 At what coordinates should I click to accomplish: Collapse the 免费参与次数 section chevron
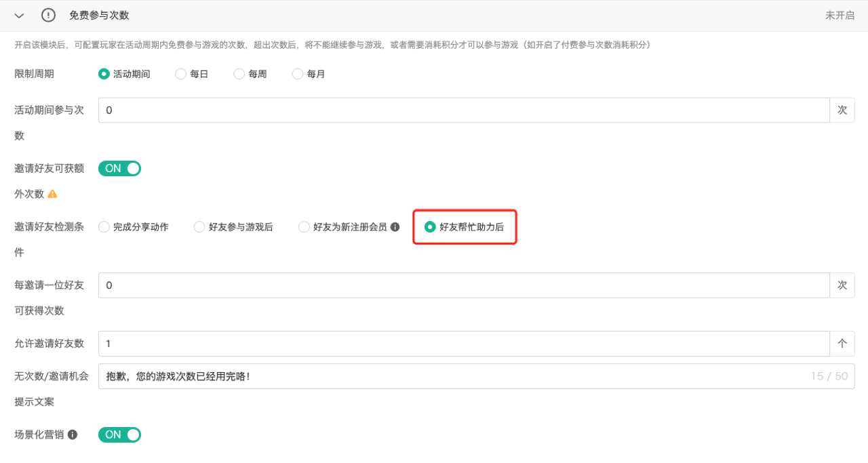pyautogui.click(x=19, y=15)
